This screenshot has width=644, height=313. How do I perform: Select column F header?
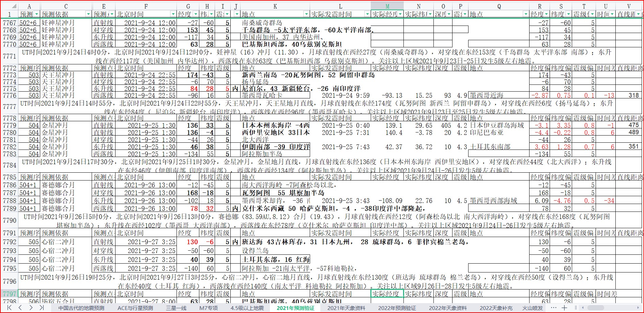pyautogui.click(x=146, y=6)
